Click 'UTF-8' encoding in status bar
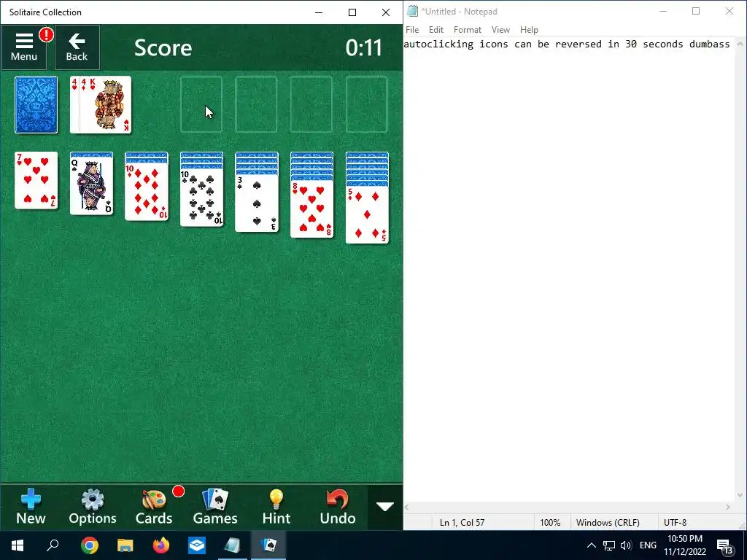747x560 pixels. click(675, 522)
